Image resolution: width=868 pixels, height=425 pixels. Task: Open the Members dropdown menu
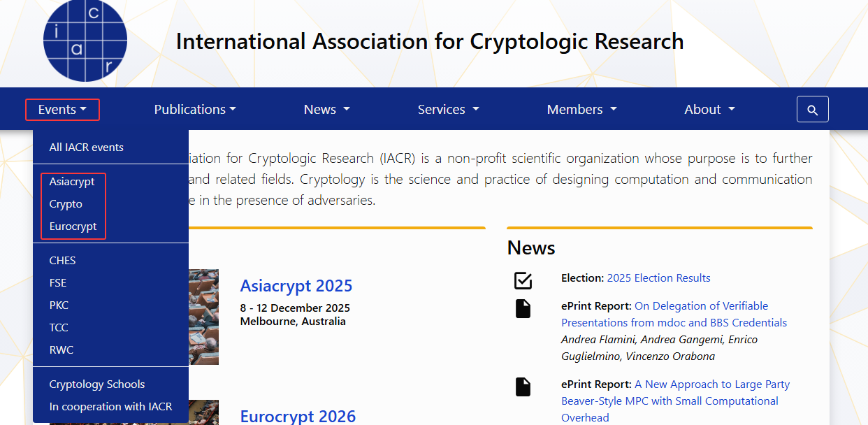point(581,110)
